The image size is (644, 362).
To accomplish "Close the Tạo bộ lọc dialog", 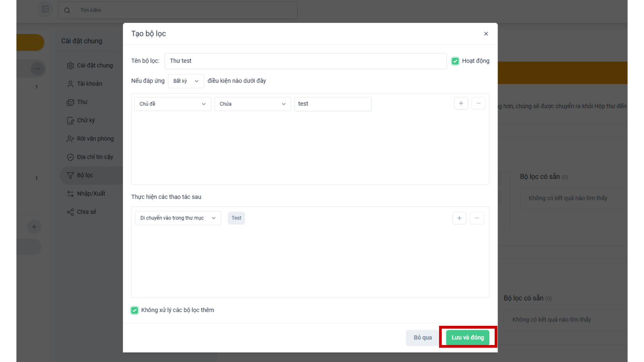I will (486, 34).
